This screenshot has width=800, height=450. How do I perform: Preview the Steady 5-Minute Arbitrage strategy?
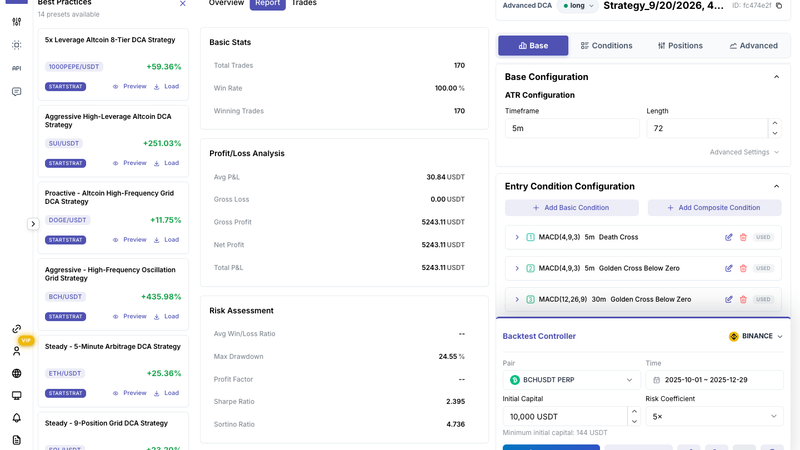[x=130, y=393]
